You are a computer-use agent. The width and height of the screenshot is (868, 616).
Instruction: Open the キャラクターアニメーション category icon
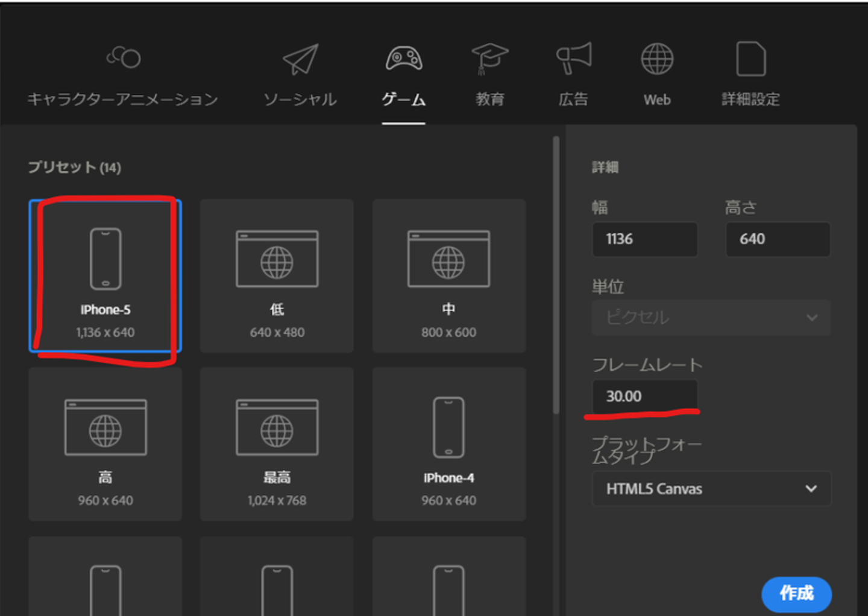coord(123,58)
